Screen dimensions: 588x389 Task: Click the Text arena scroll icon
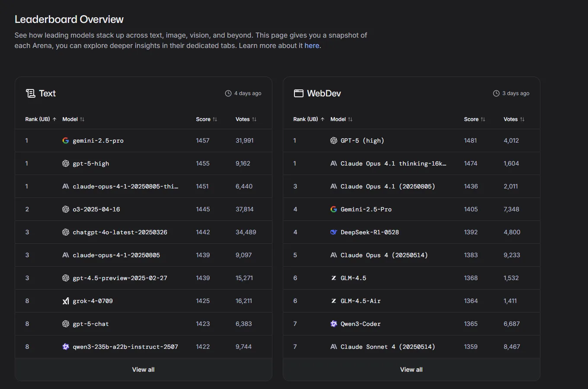coord(30,93)
